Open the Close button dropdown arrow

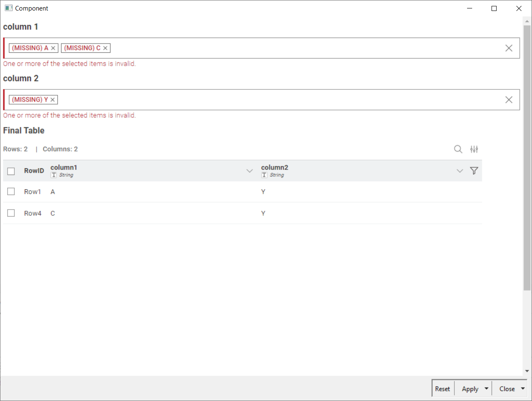point(523,389)
